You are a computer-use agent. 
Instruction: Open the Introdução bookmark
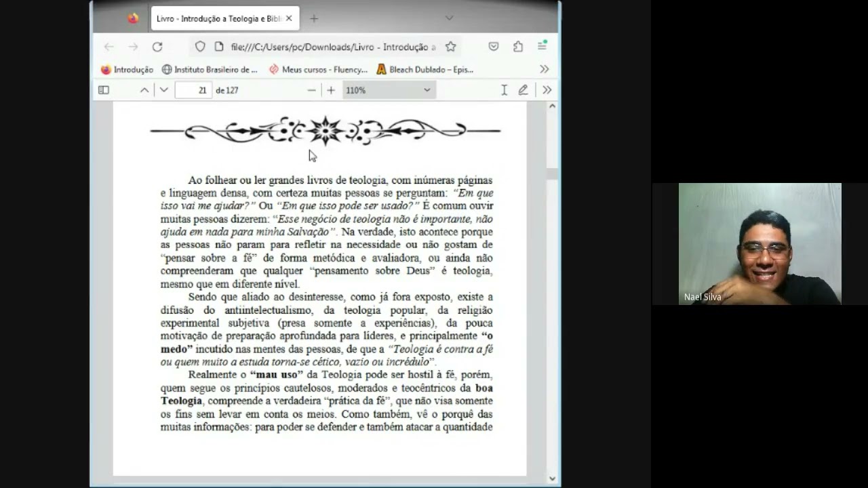click(x=127, y=69)
